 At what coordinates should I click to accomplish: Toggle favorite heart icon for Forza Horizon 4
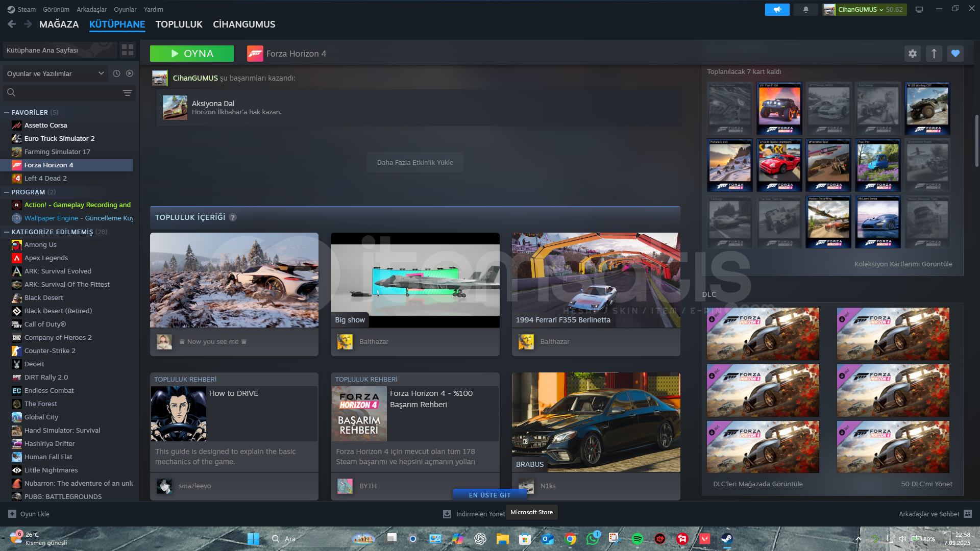pos(955,54)
